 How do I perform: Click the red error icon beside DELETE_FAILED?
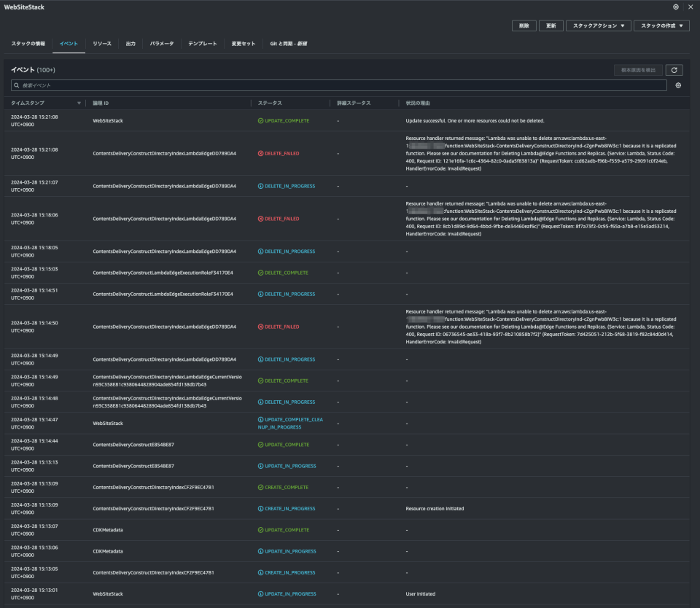coord(260,153)
